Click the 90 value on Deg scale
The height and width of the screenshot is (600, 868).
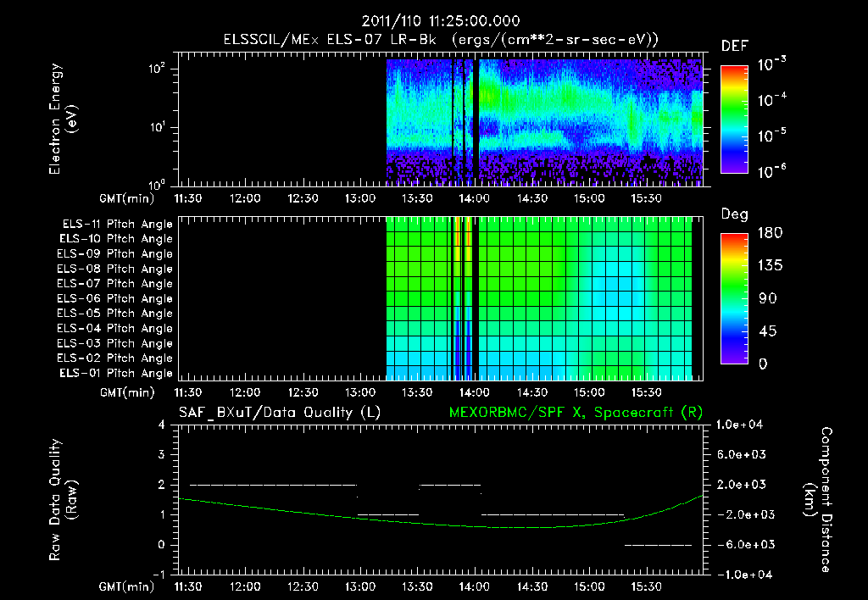(768, 299)
